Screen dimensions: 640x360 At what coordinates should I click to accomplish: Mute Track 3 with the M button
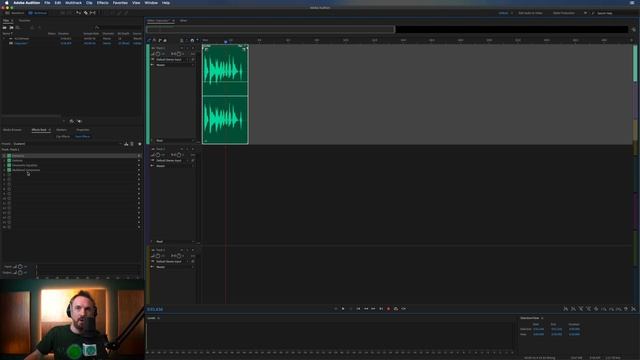pyautogui.click(x=182, y=250)
